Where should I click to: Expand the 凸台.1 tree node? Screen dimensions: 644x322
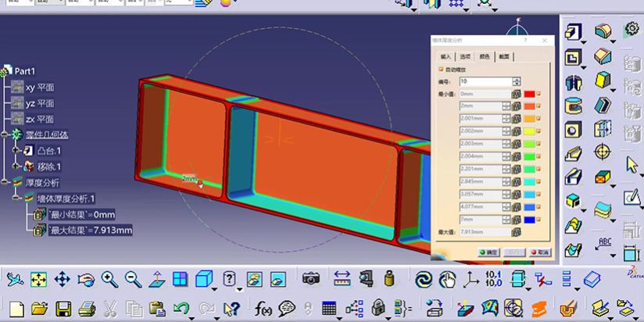coord(15,150)
